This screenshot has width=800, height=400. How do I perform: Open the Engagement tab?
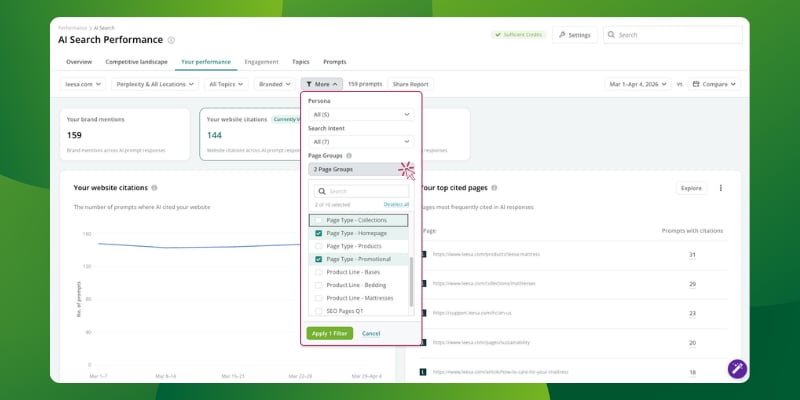click(x=261, y=62)
